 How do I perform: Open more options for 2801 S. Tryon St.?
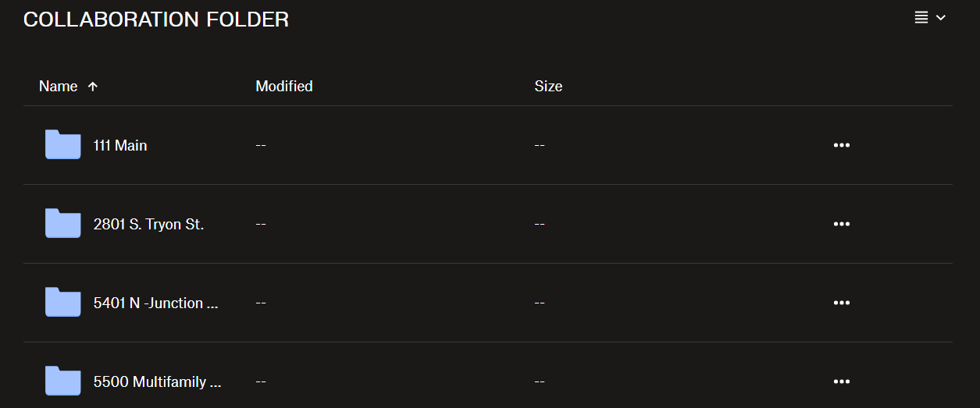pos(841,224)
